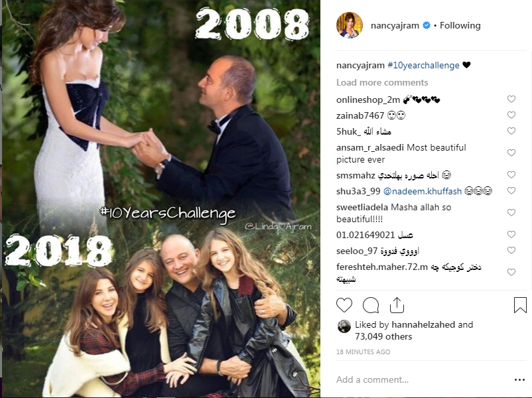Open @nadeem.khuffash mentioned profile
This screenshot has height=398, width=532.
point(423,191)
